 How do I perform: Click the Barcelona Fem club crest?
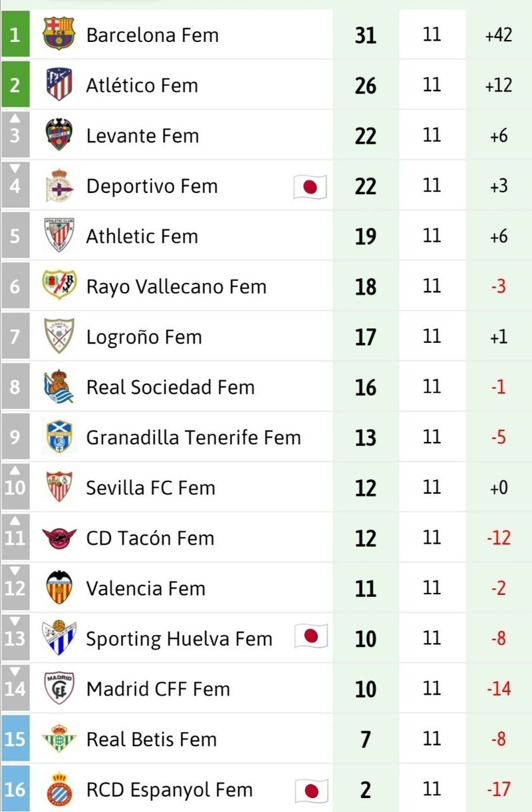click(59, 34)
